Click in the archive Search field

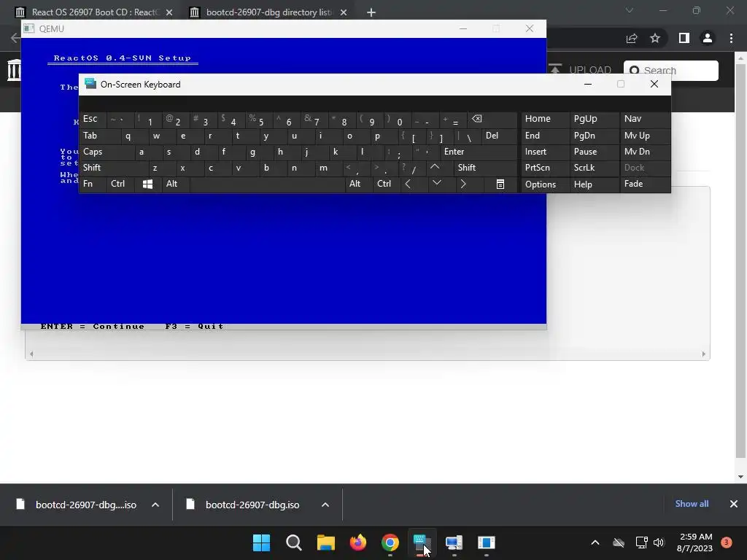pos(671,71)
